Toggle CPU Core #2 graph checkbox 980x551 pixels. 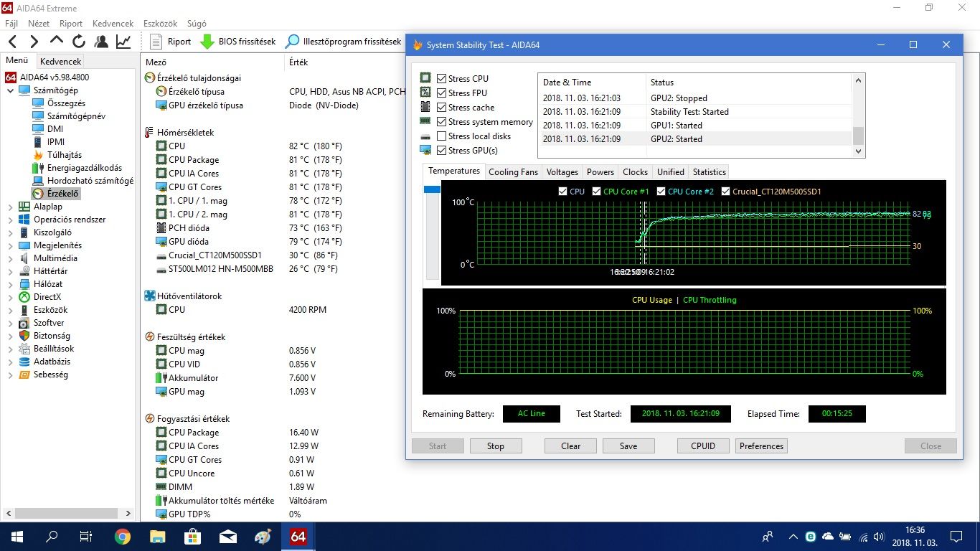[x=661, y=192]
